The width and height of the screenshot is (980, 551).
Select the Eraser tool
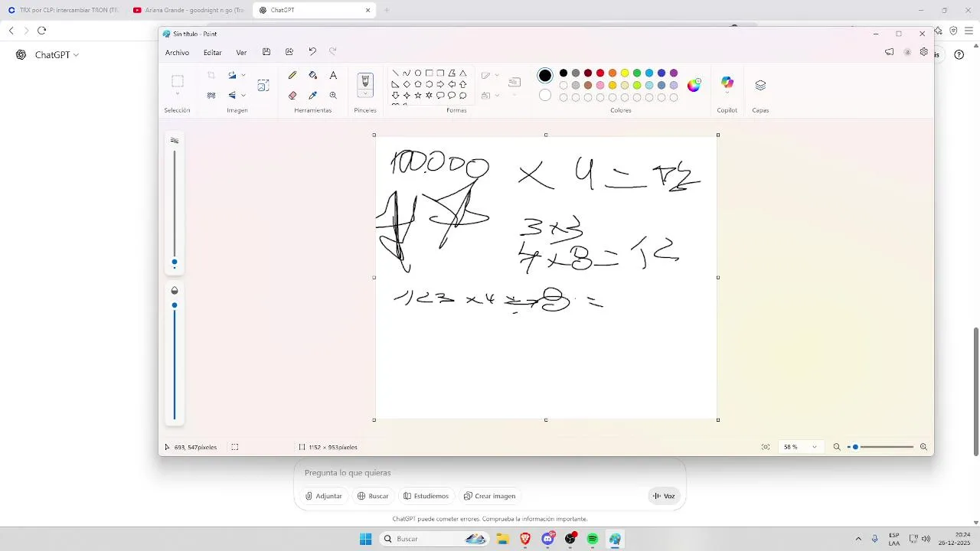[x=292, y=96]
